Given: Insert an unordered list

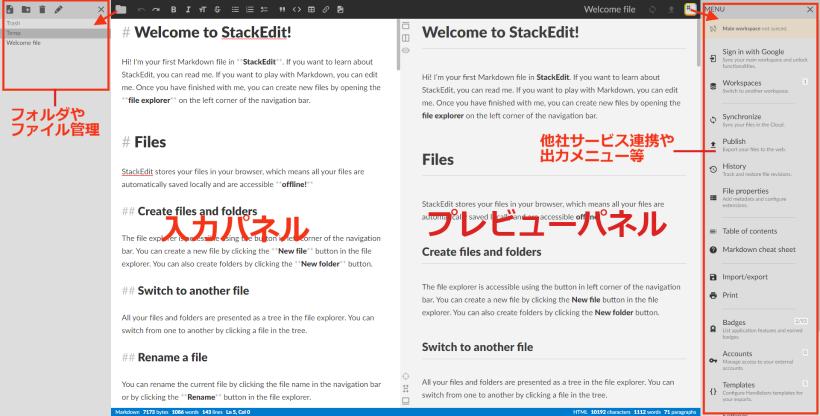Looking at the screenshot, I should [x=235, y=9].
